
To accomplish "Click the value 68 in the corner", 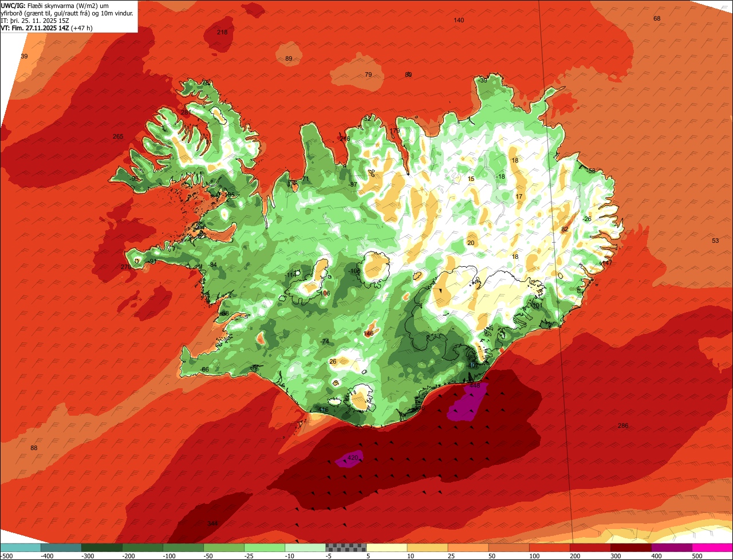I will [x=657, y=18].
